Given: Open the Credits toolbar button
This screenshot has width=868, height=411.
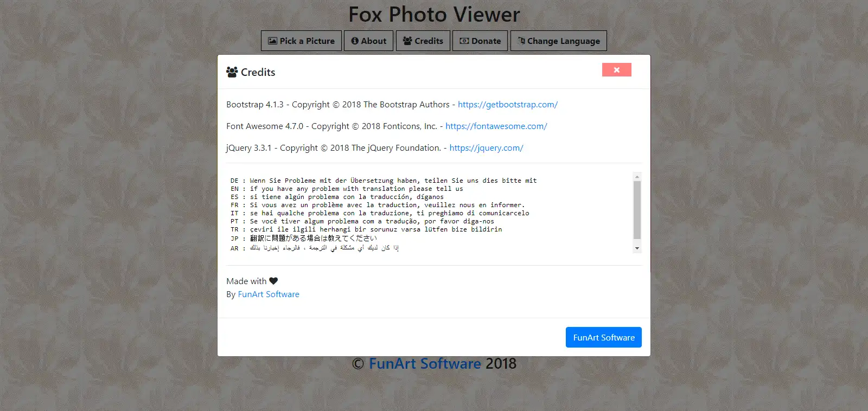Looking at the screenshot, I should coord(423,41).
